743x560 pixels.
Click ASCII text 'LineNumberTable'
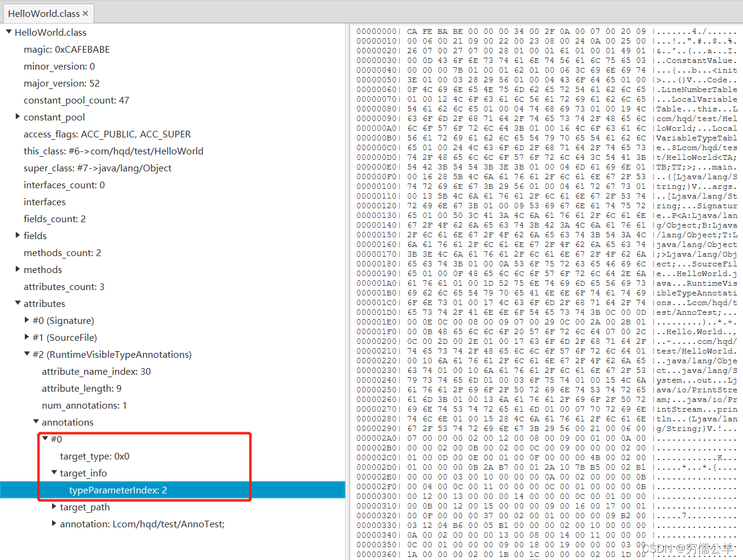[699, 89]
